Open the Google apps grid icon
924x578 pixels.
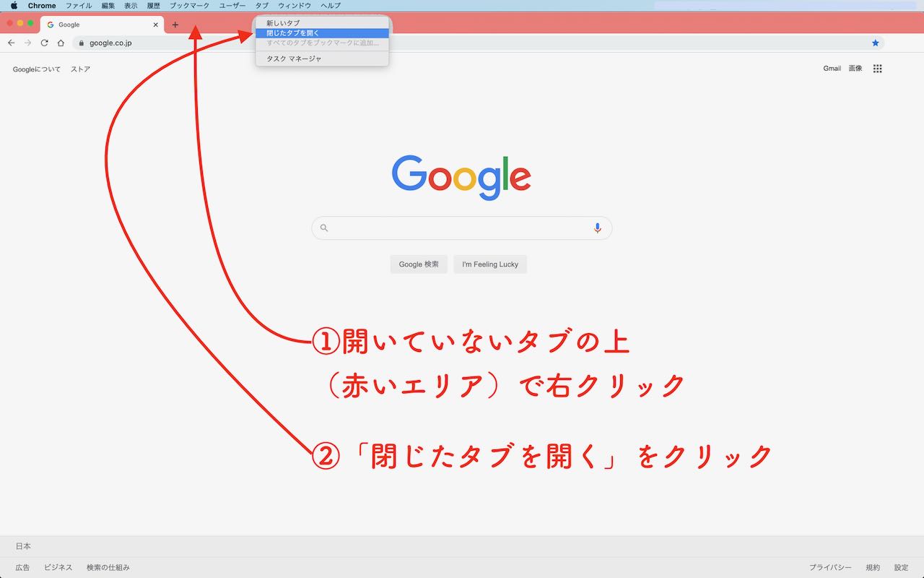click(878, 69)
